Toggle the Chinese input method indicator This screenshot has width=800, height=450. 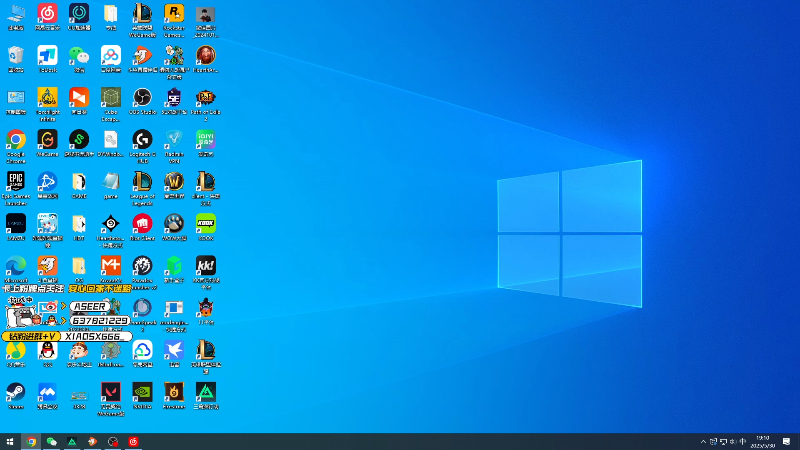point(743,442)
